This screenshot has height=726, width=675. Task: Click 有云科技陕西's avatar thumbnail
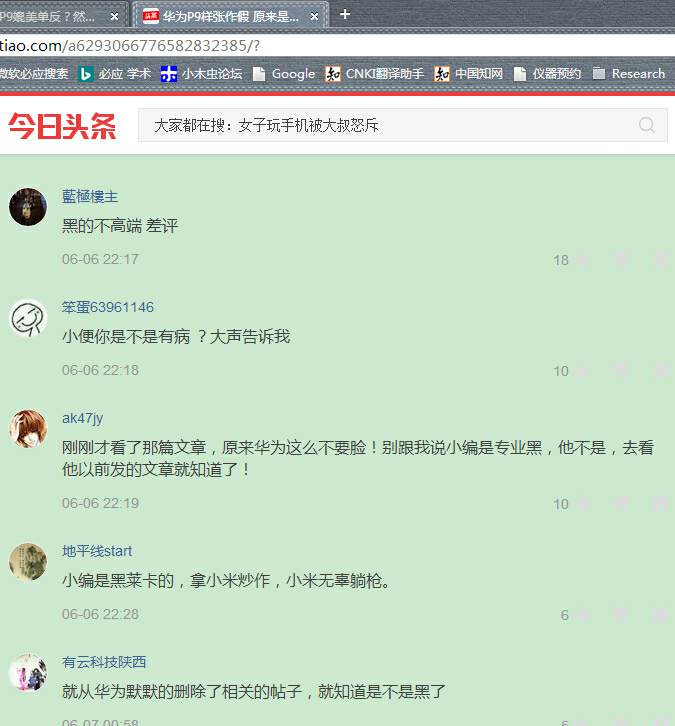coord(28,672)
